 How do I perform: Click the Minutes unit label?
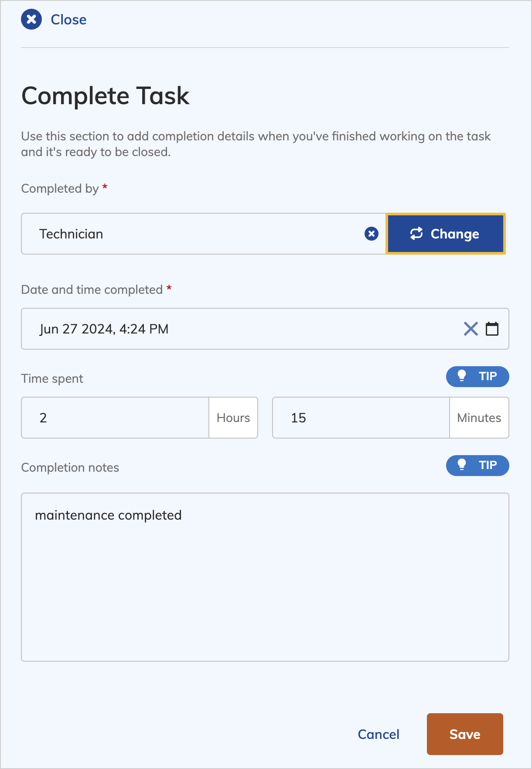pyautogui.click(x=479, y=418)
